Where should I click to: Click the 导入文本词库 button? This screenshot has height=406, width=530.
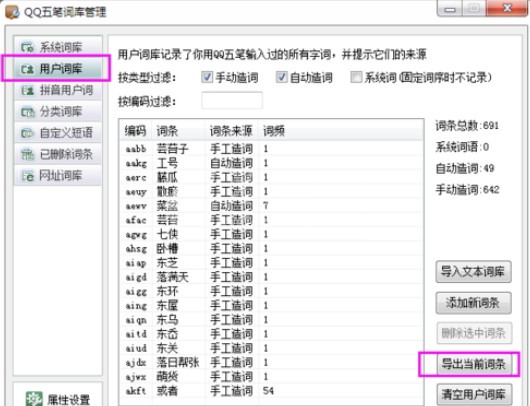pos(473,271)
